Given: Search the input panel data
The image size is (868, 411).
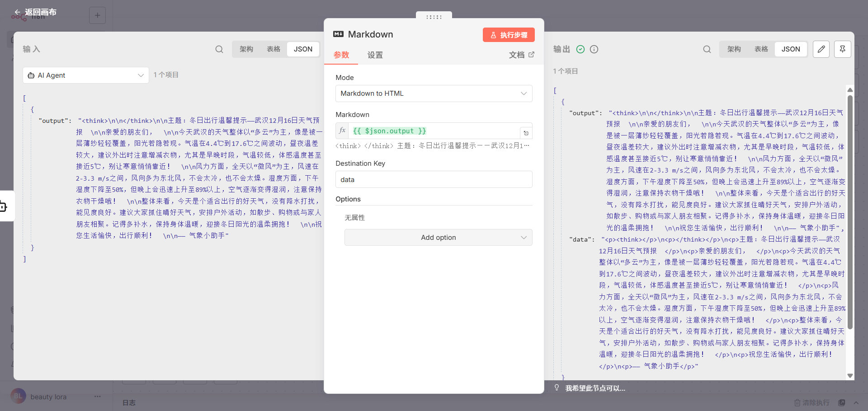Looking at the screenshot, I should [x=219, y=49].
